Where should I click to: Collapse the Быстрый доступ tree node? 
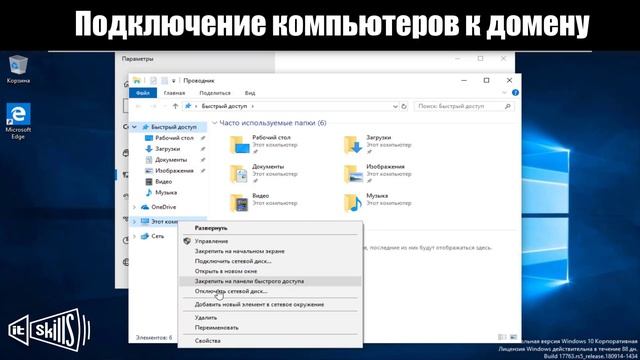134,127
